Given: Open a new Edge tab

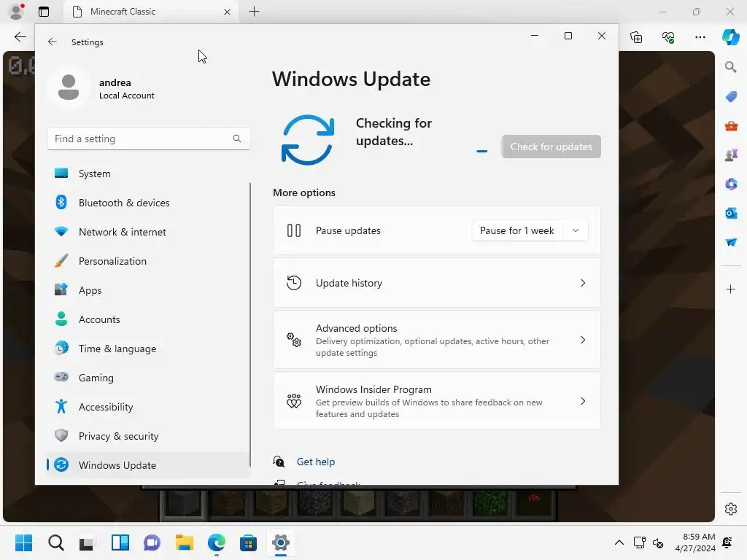Looking at the screenshot, I should (255, 12).
